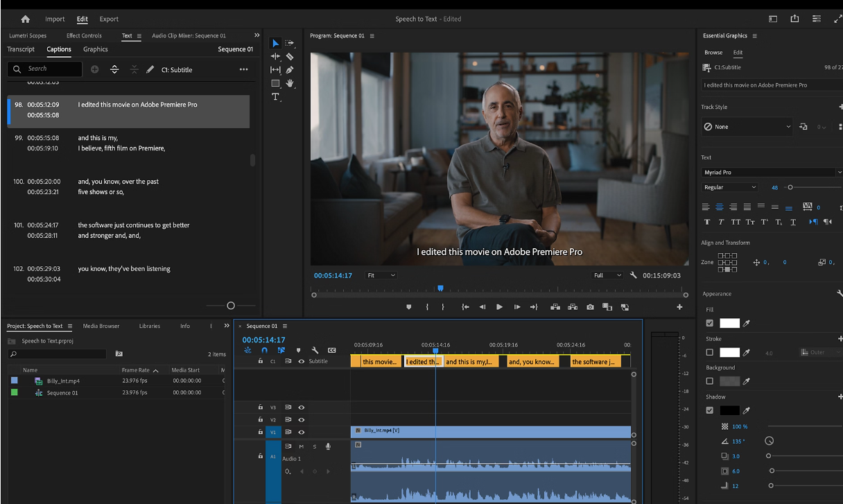This screenshot has width=843, height=504.
Task: Click the pencil edit icon in Captions
Action: click(150, 69)
